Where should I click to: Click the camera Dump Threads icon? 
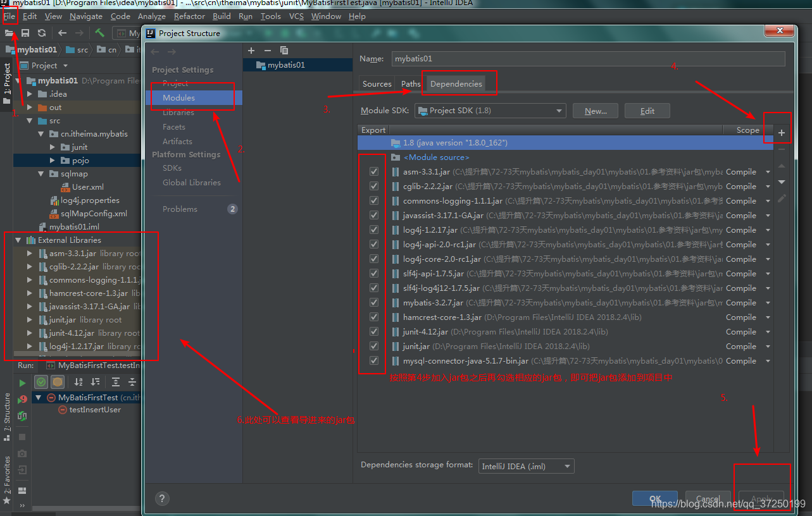pyautogui.click(x=22, y=453)
